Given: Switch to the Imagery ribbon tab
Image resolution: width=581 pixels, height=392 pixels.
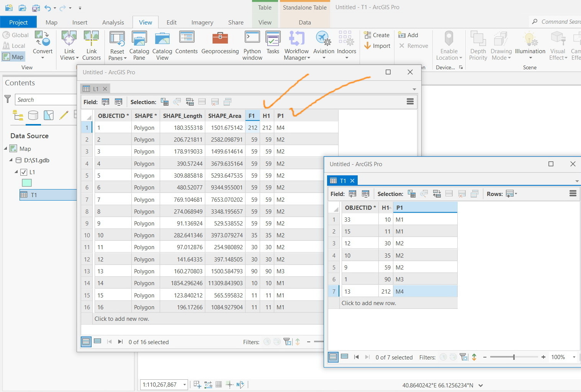Looking at the screenshot, I should point(202,22).
